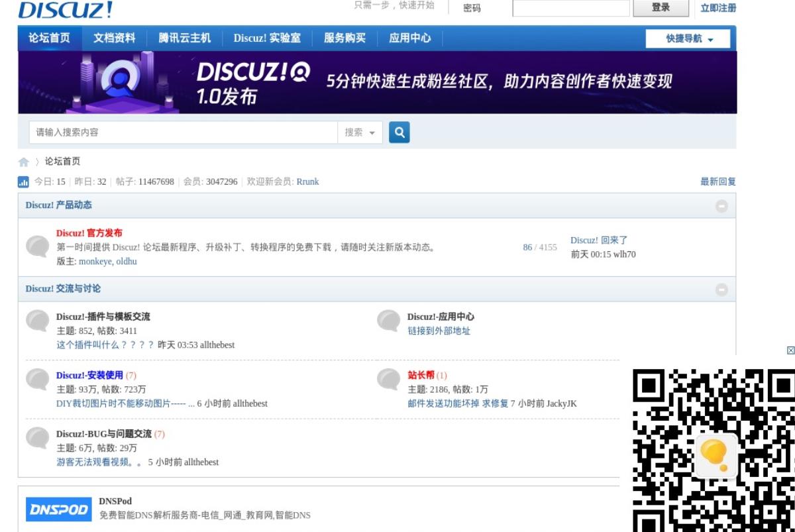Open the 站长帮 forum
795x532 pixels.
tap(421, 375)
